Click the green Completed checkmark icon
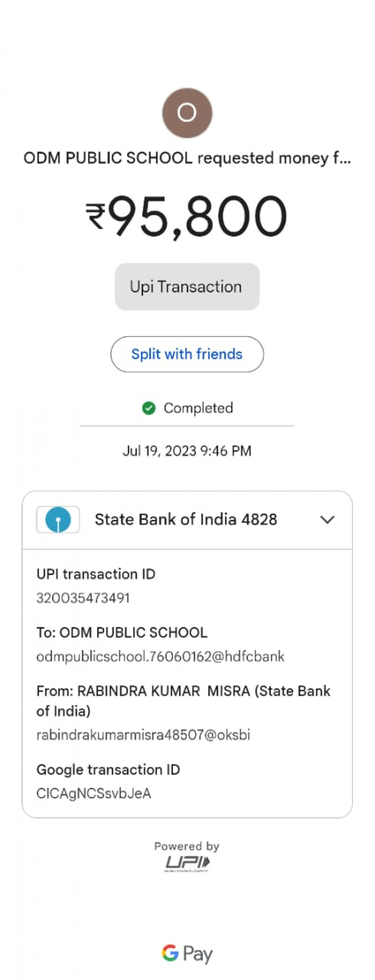The image size is (375, 980). [x=149, y=408]
